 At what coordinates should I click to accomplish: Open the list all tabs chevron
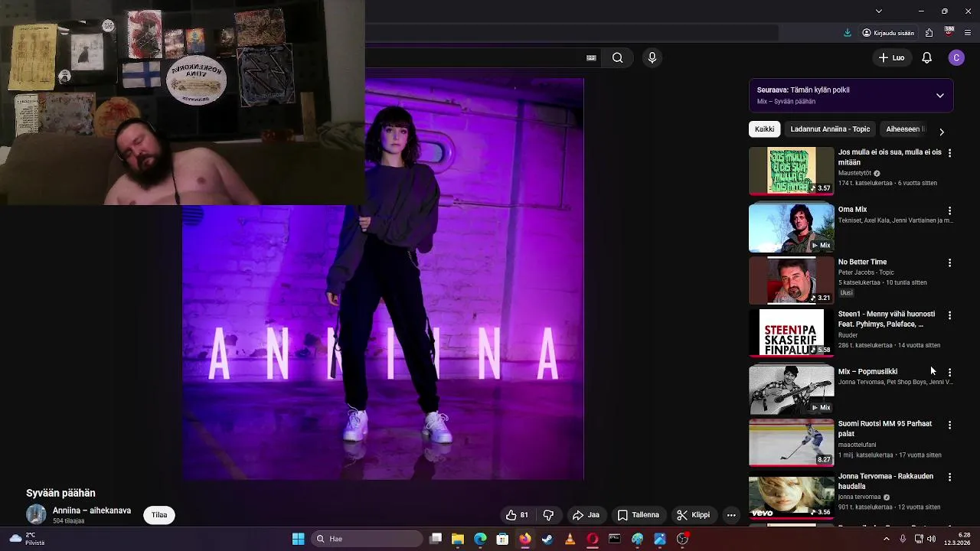pos(879,11)
